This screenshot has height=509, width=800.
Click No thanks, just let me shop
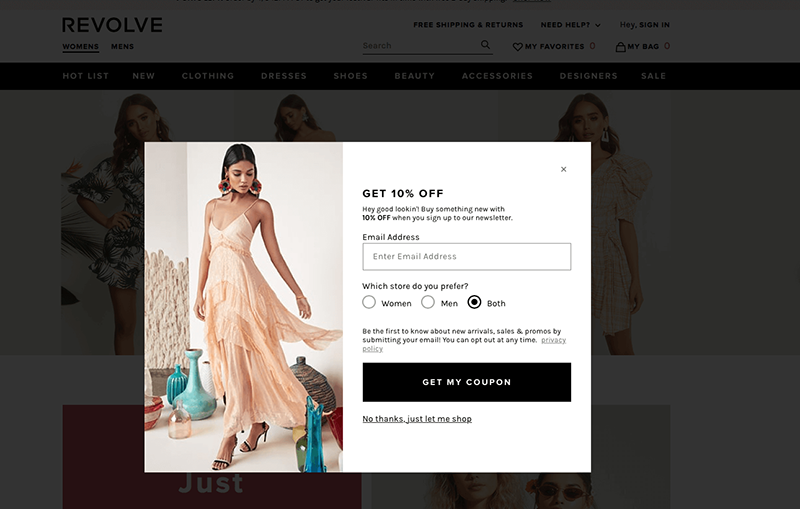pyautogui.click(x=417, y=419)
